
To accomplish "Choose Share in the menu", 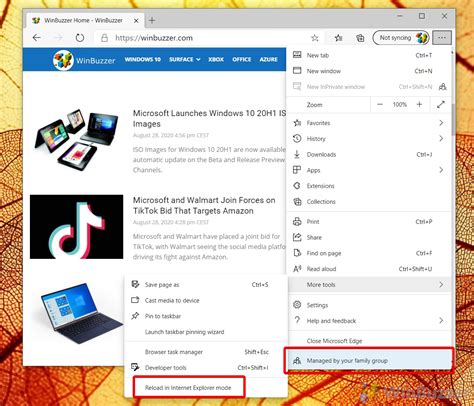I will coord(369,237).
